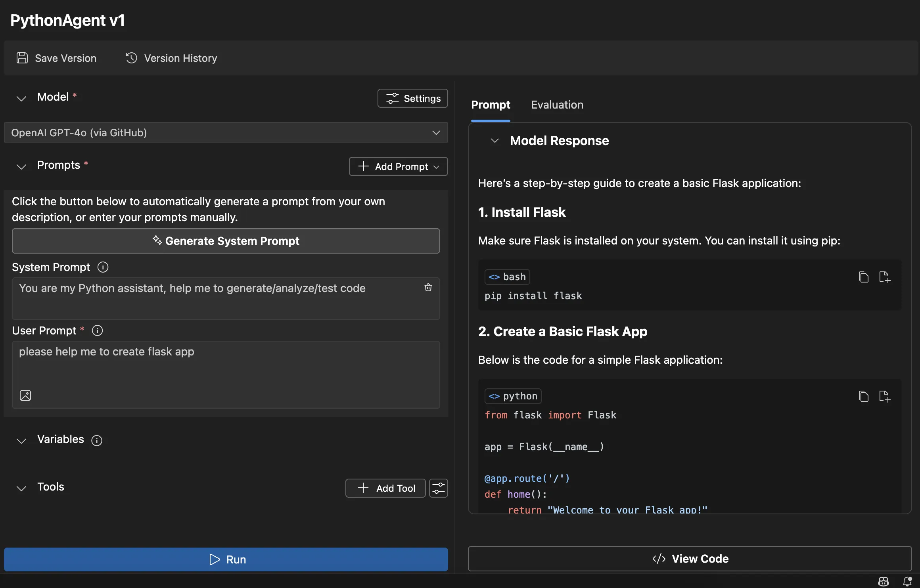
Task: Click the 'from flask import Flask' code line
Action: pyautogui.click(x=550, y=415)
